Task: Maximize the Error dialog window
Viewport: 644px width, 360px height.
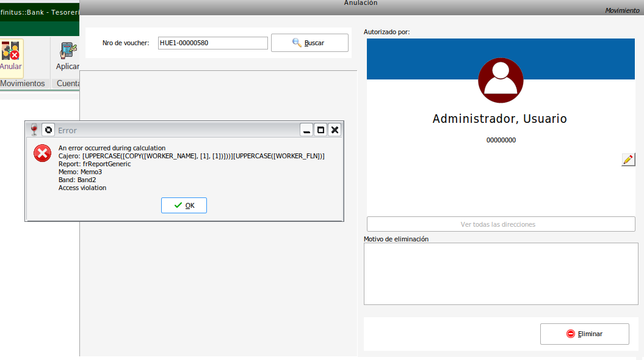Action: point(320,130)
